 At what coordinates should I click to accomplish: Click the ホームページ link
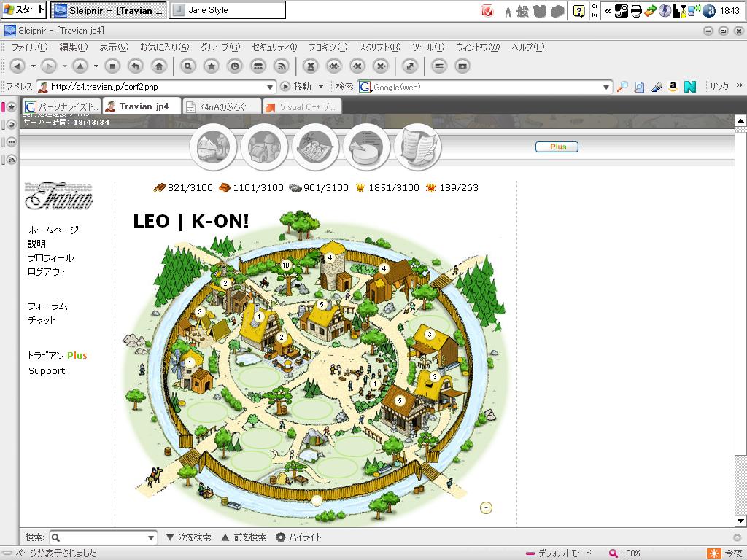53,230
